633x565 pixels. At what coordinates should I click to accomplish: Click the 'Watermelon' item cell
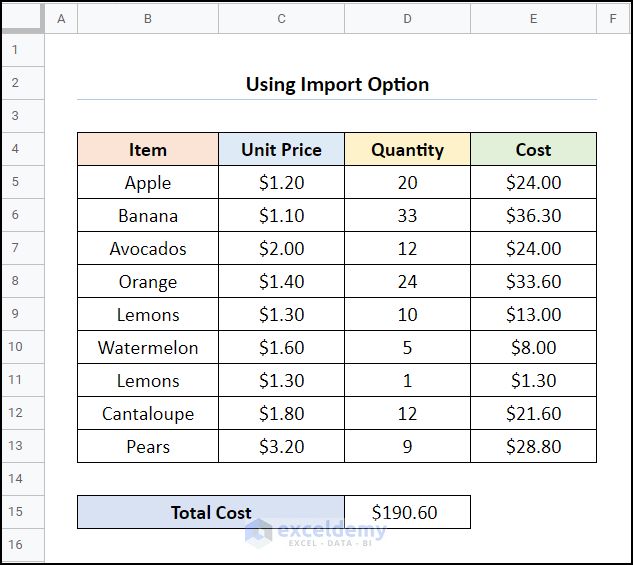click(x=148, y=348)
